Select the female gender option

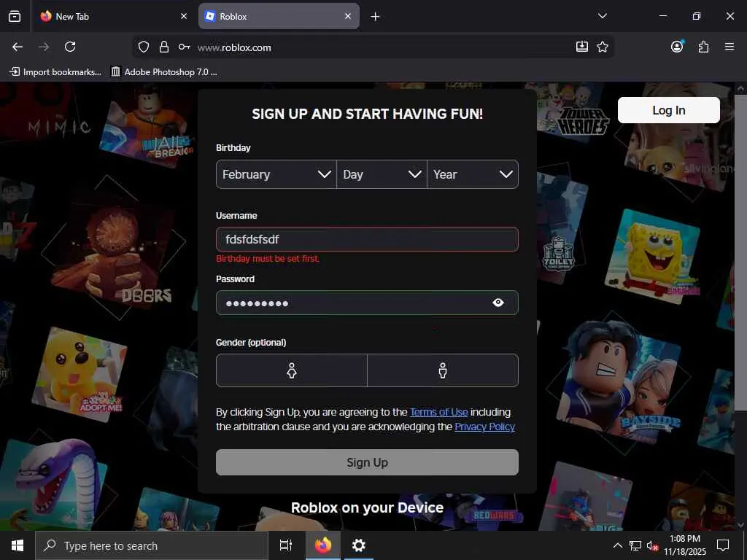[292, 370]
